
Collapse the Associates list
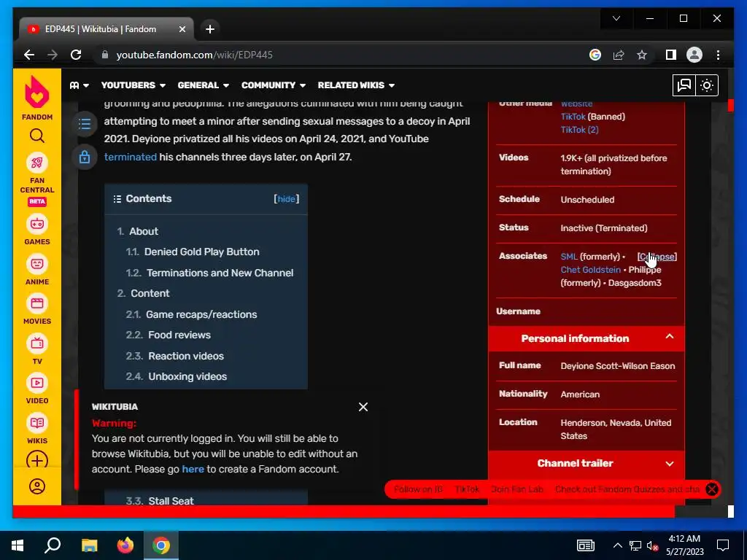click(657, 257)
